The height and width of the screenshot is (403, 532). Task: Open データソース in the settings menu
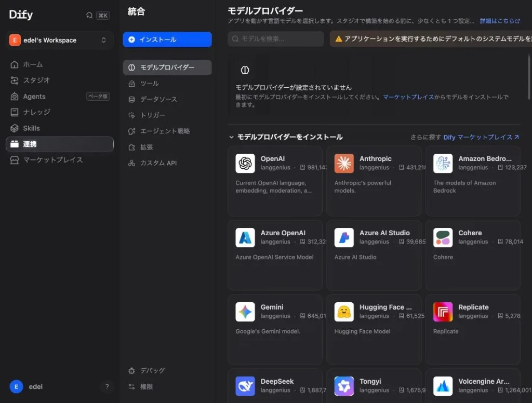pos(167,99)
